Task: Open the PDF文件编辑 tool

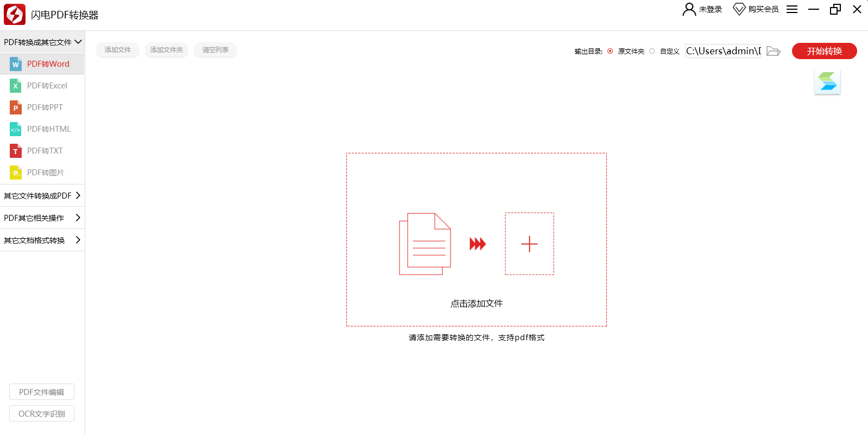Action: point(42,392)
